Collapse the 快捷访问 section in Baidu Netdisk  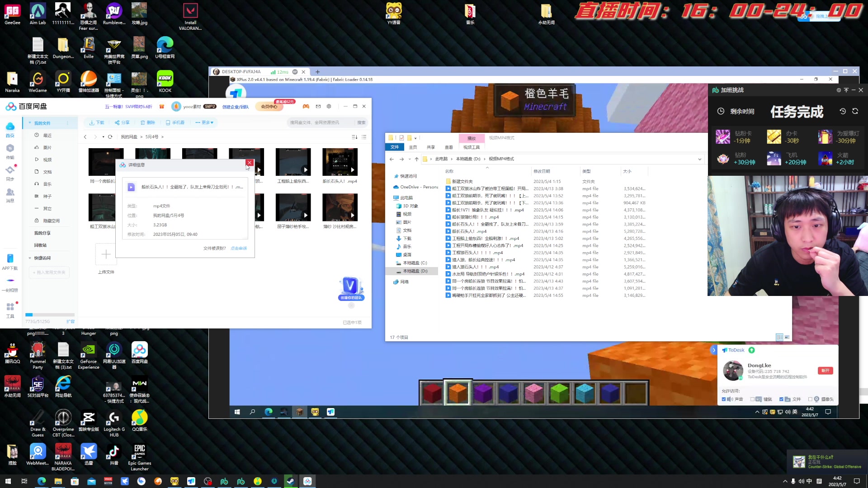[30, 258]
